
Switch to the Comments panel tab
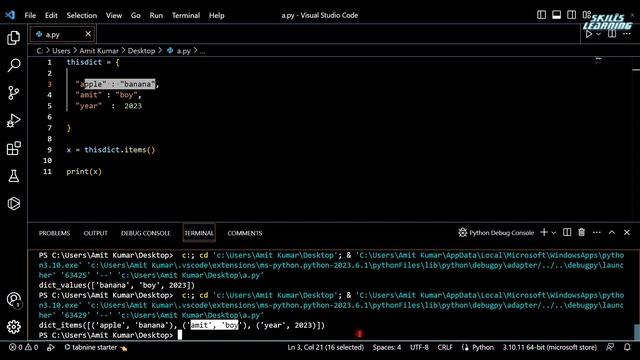coord(244,233)
